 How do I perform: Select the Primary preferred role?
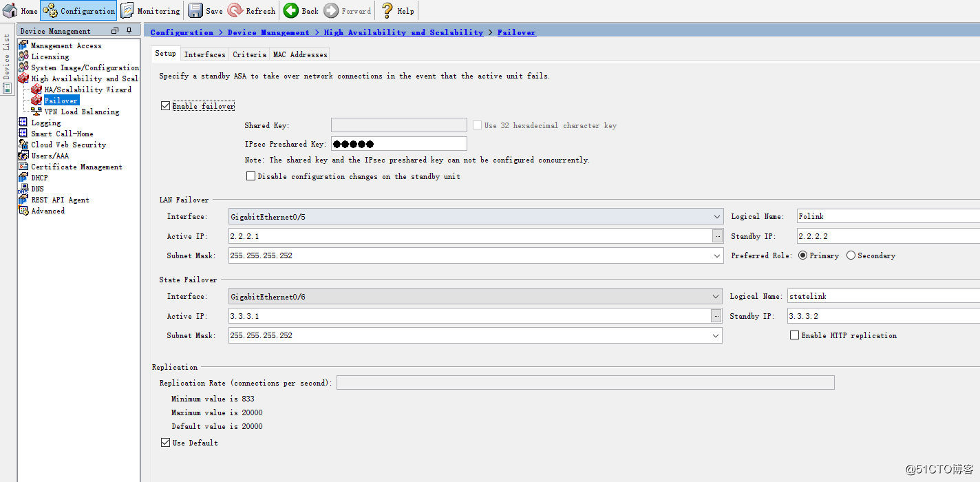pos(802,255)
